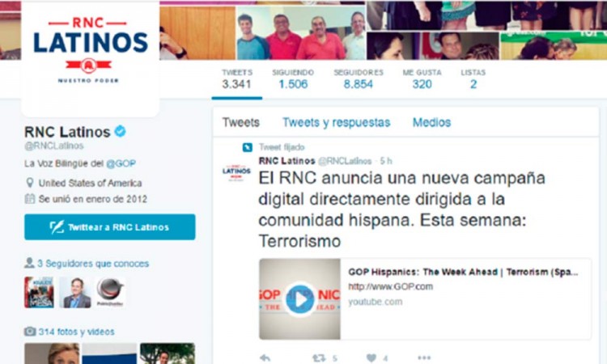The height and width of the screenshot is (364, 607).
Task: Open the three-dots more options on tweet
Action: (x=424, y=358)
